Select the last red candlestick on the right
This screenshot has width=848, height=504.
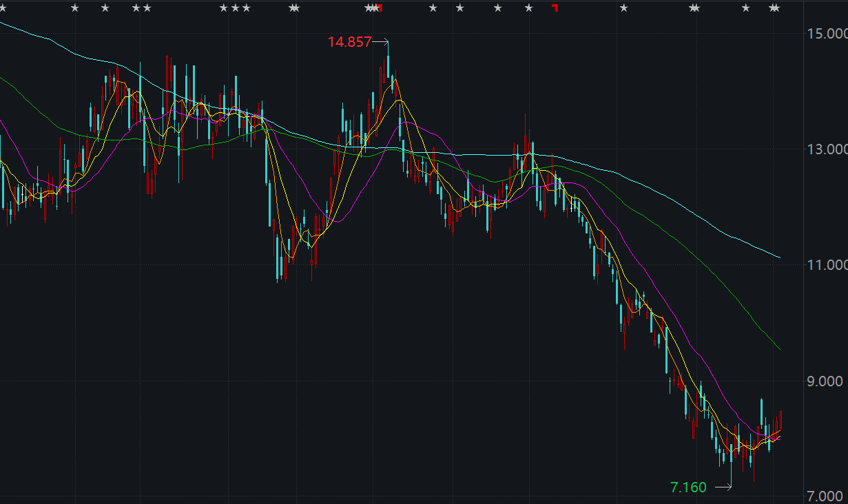(780, 420)
